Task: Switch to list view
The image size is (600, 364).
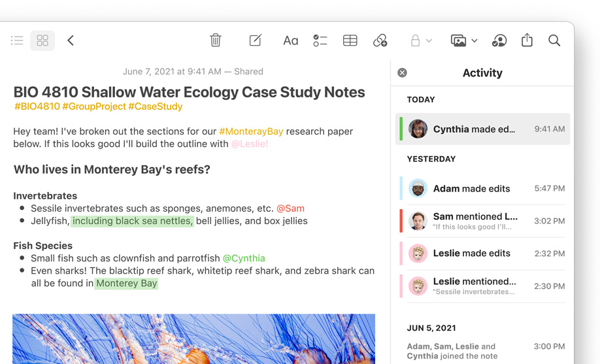Action: click(17, 41)
